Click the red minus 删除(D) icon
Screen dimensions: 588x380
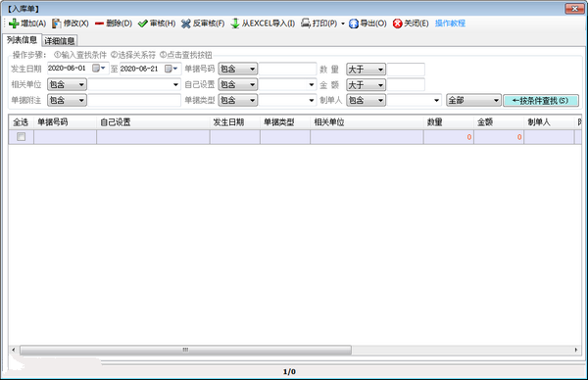[x=99, y=24]
